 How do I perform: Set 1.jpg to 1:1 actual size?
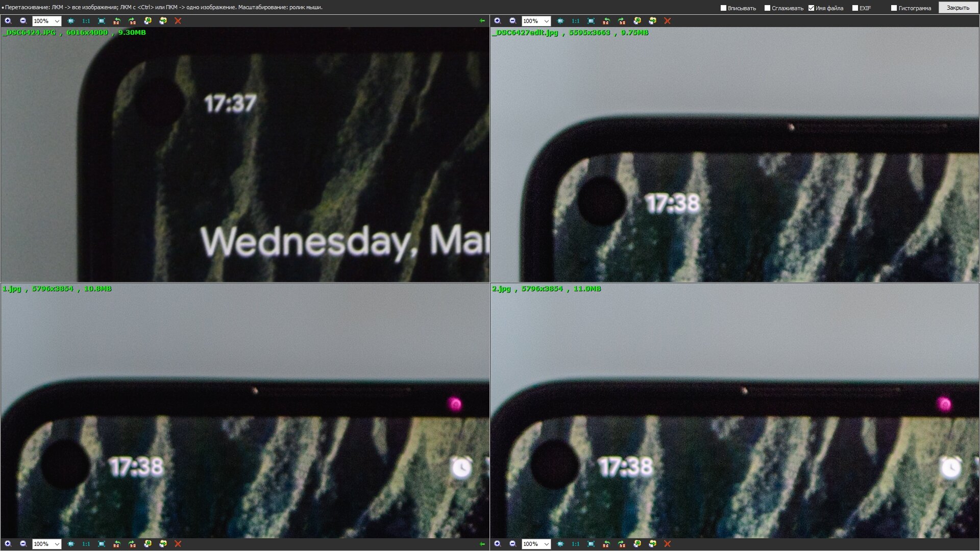click(86, 544)
